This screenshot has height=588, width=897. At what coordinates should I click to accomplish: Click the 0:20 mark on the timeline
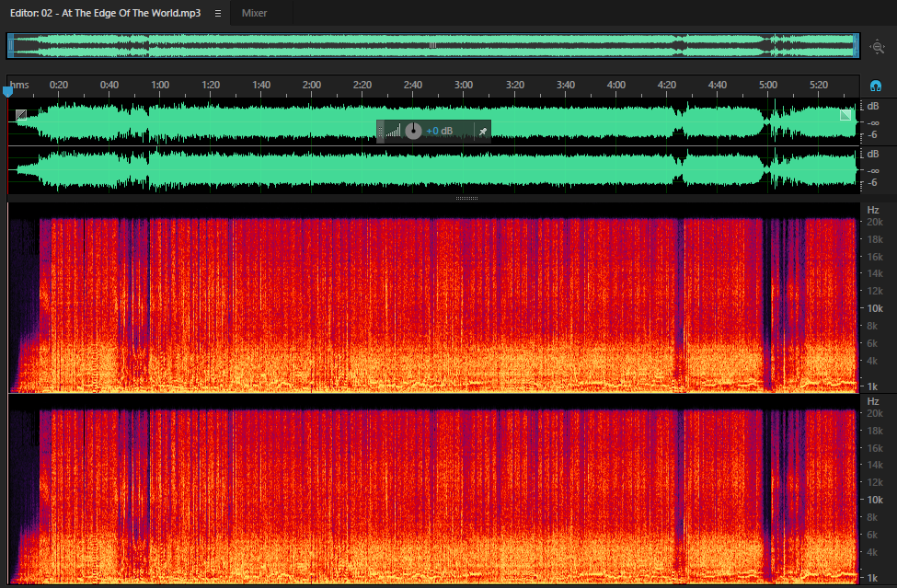click(x=58, y=85)
